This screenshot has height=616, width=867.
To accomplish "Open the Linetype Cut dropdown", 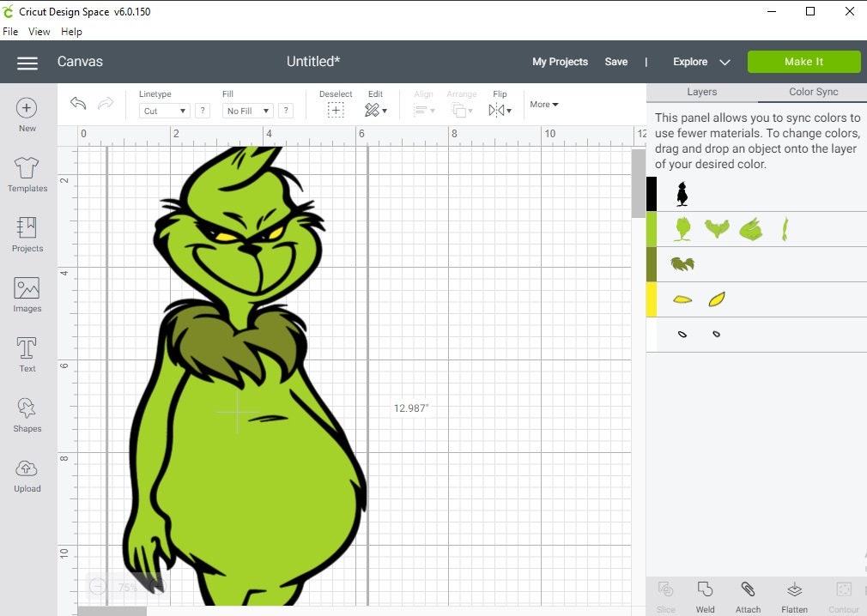I will [x=164, y=111].
